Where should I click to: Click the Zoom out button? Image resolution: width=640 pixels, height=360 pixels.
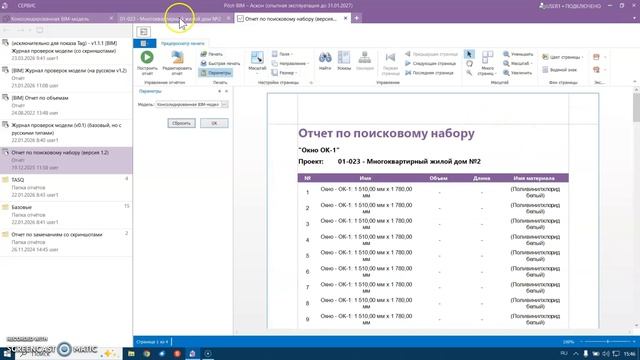tap(518, 54)
